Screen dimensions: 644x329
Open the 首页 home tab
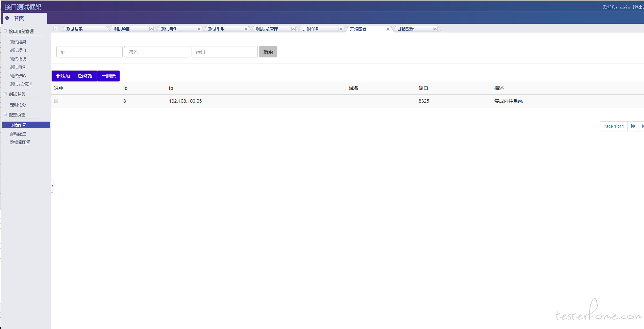25,18
